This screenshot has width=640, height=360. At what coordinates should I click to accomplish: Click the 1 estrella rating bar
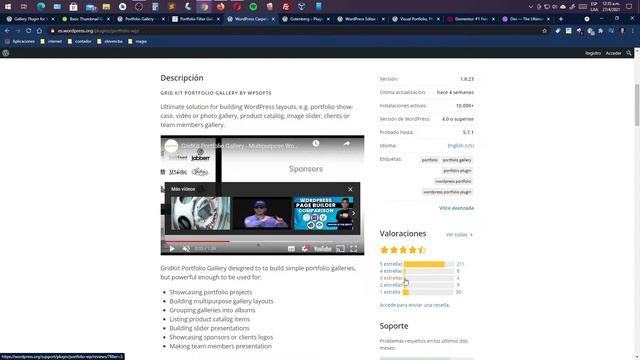(429, 292)
